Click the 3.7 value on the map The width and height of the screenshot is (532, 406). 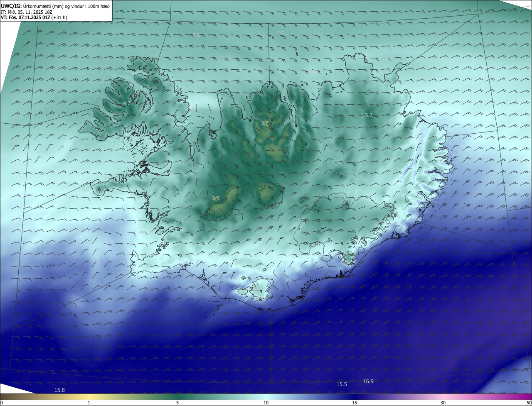click(265, 123)
